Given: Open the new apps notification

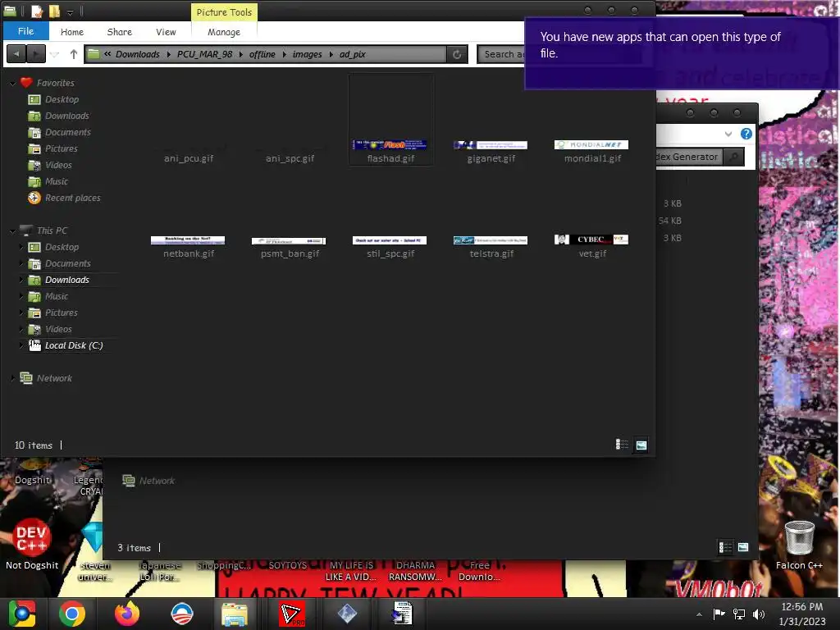Looking at the screenshot, I should pos(681,53).
